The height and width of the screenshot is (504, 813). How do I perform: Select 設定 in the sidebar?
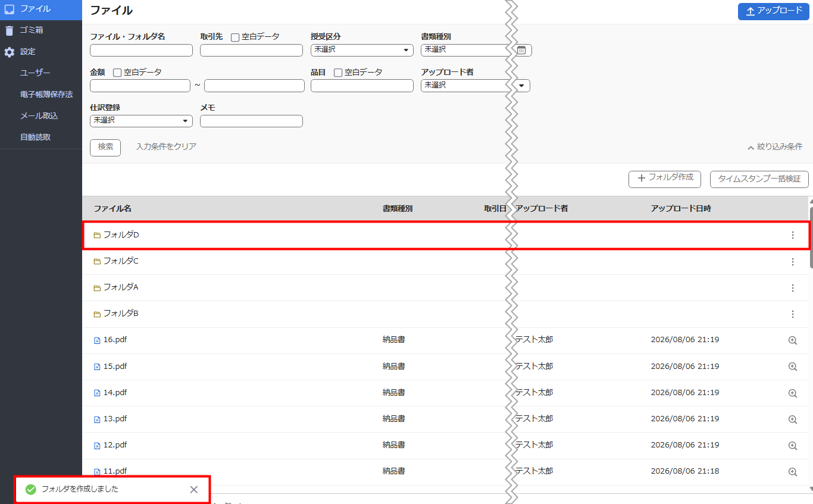click(28, 52)
